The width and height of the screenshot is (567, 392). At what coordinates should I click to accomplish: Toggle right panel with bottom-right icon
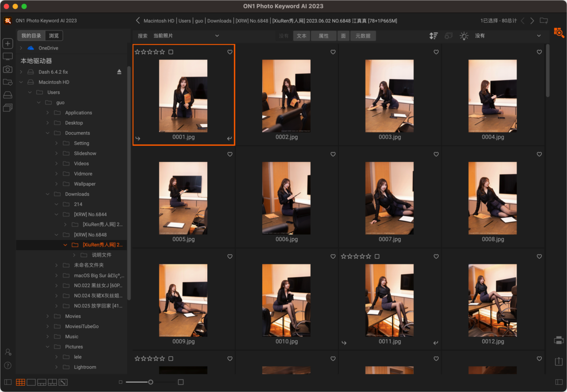click(x=559, y=382)
